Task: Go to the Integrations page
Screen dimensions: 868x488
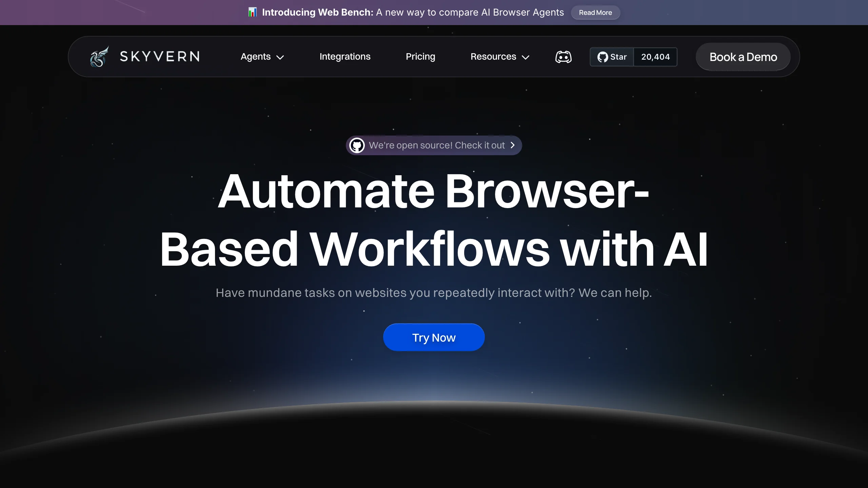Action: click(345, 57)
